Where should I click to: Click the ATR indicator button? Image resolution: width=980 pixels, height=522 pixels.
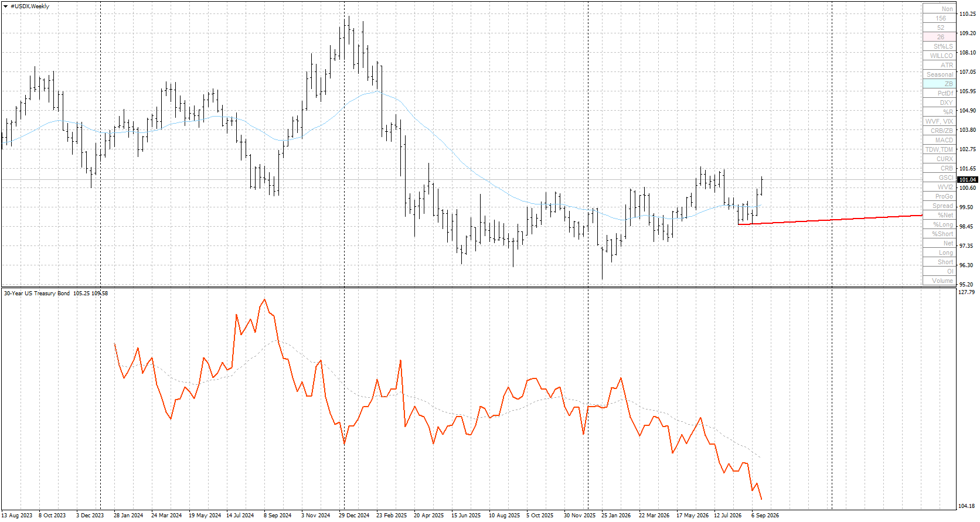(939, 65)
